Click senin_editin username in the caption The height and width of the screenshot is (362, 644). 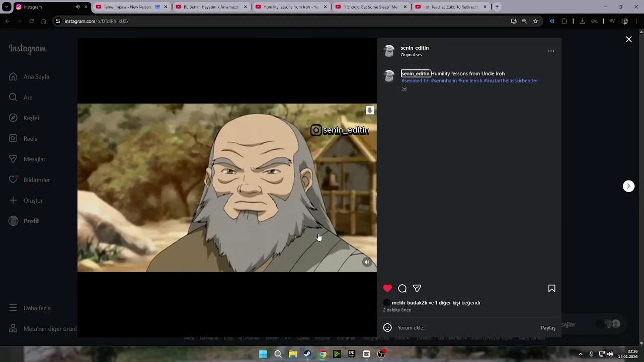point(416,73)
